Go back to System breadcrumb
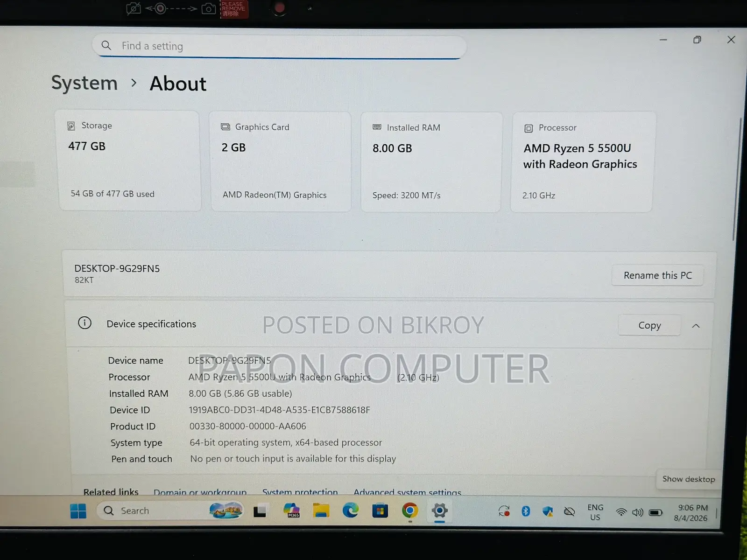The height and width of the screenshot is (560, 747). click(85, 83)
